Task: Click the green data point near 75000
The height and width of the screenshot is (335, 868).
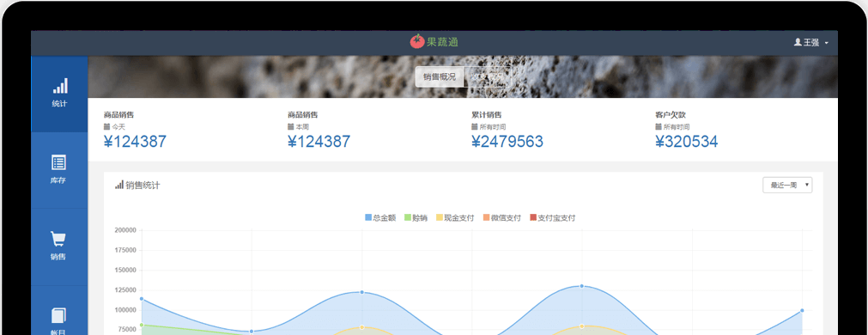Action: [142, 325]
